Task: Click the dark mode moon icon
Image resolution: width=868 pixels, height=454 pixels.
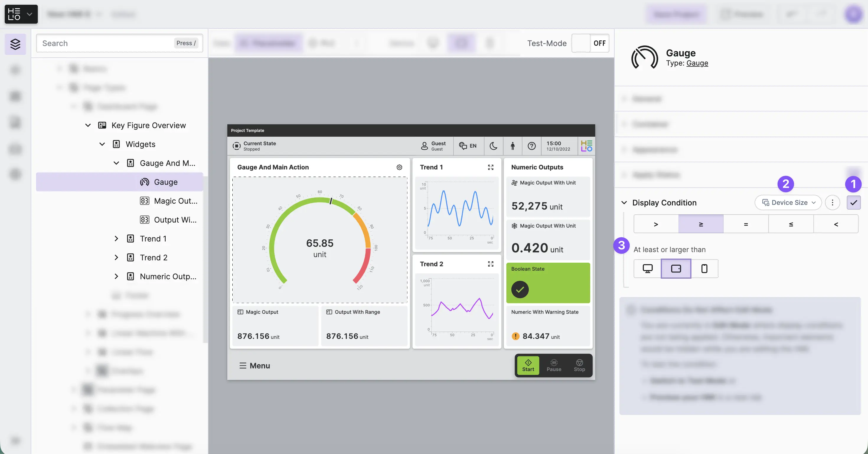Action: click(x=493, y=146)
